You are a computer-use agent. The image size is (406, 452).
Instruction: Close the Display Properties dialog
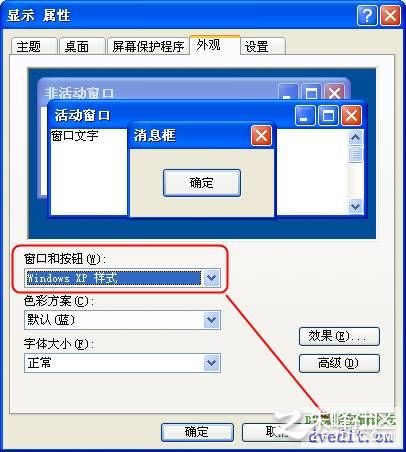pos(390,15)
